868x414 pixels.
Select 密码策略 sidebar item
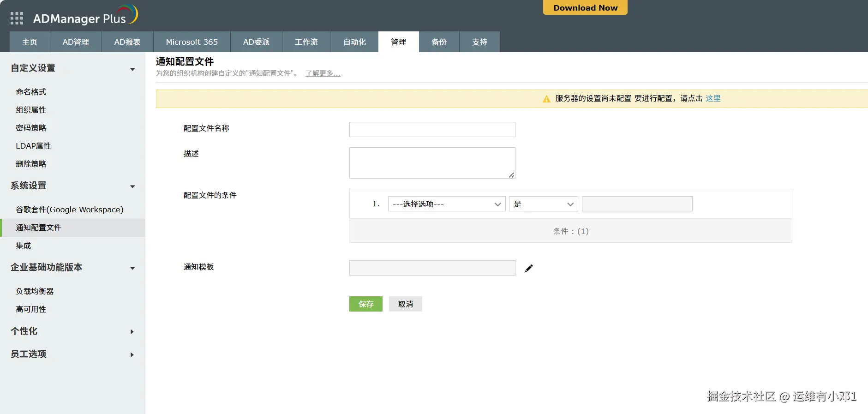tap(31, 128)
